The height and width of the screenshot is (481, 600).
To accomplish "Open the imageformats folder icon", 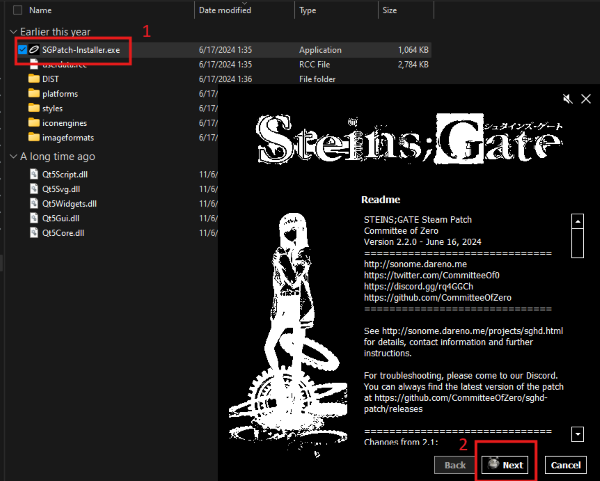I will tap(34, 137).
